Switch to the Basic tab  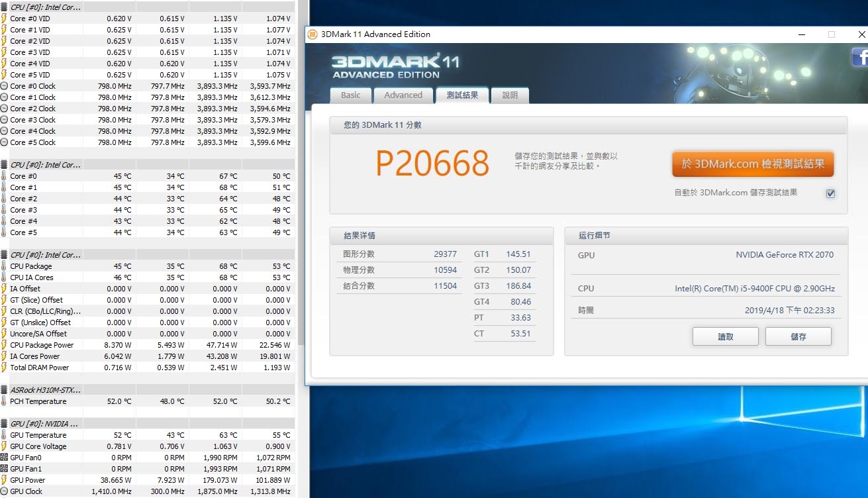351,95
